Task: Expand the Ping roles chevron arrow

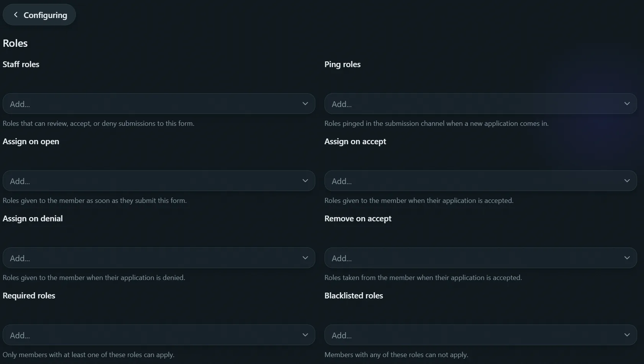Action: tap(627, 104)
